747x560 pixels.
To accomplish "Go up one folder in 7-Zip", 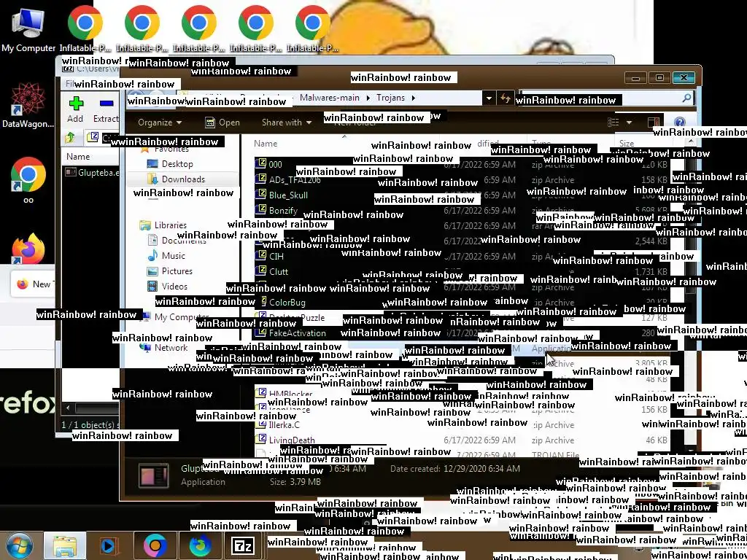I will pos(70,138).
